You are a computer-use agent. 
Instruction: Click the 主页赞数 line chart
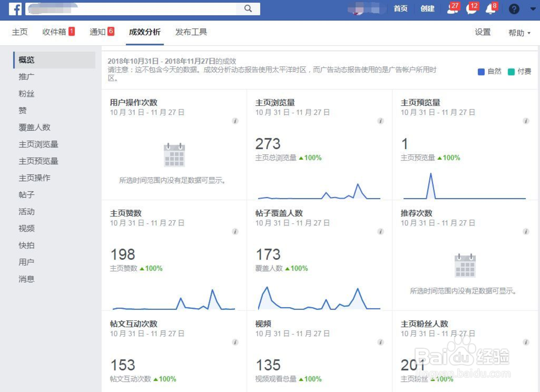coord(173,300)
